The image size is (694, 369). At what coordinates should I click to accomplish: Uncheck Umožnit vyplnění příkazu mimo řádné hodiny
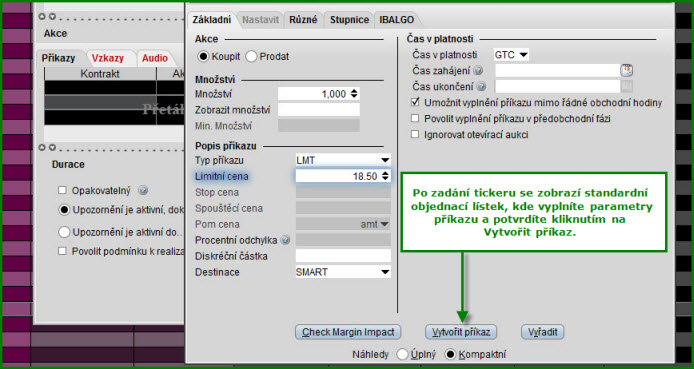click(415, 103)
